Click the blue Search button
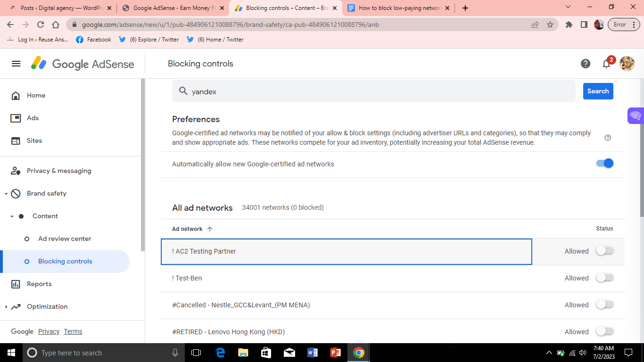 (598, 91)
